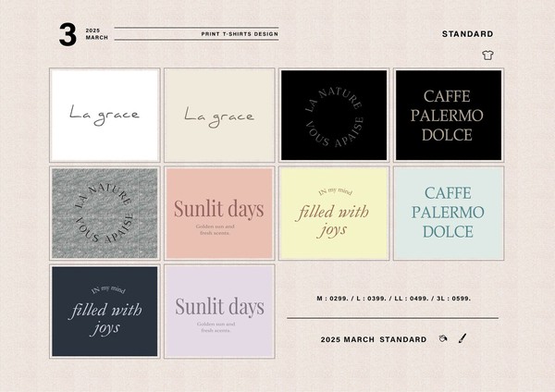
Task: Open the black La Nature Vous Apaise design
Action: click(x=334, y=115)
